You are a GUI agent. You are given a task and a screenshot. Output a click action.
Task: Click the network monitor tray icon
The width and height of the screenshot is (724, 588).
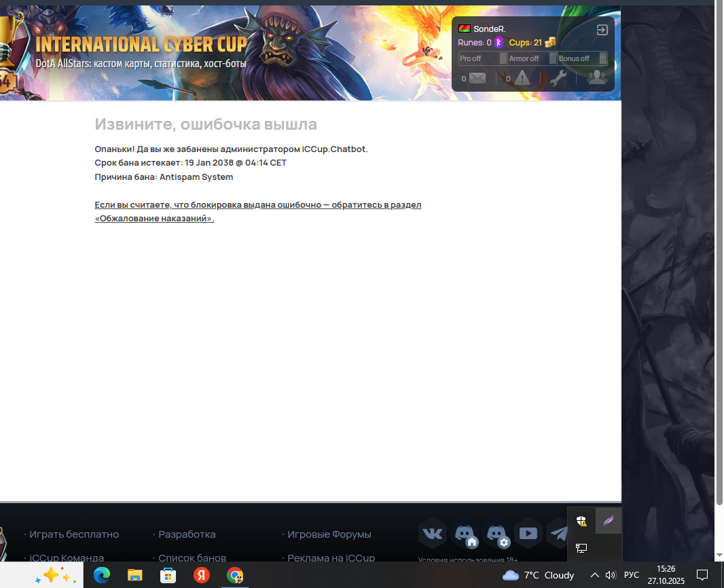(581, 548)
